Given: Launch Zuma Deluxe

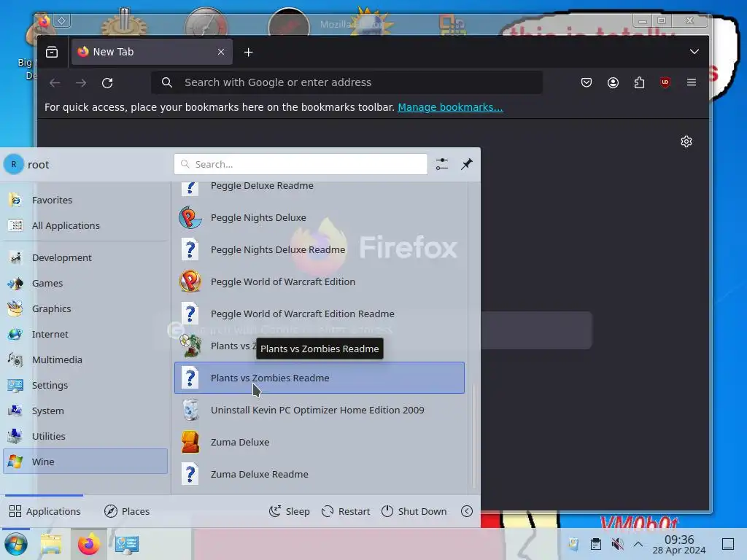Looking at the screenshot, I should click(320, 443).
